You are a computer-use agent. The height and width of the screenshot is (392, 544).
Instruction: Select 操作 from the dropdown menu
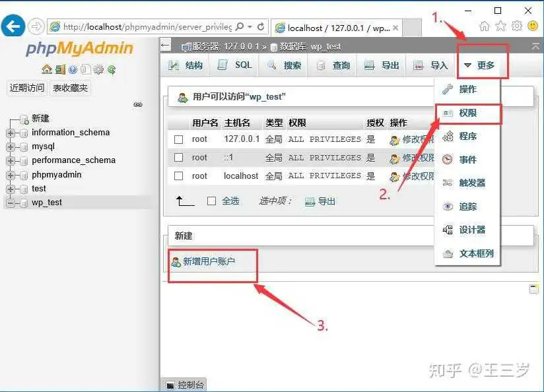tap(467, 90)
